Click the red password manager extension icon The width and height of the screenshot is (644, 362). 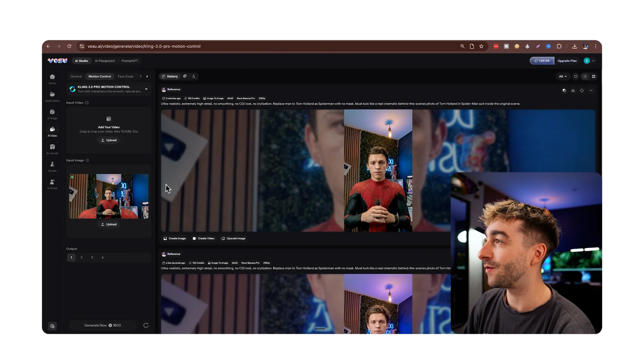(496, 46)
